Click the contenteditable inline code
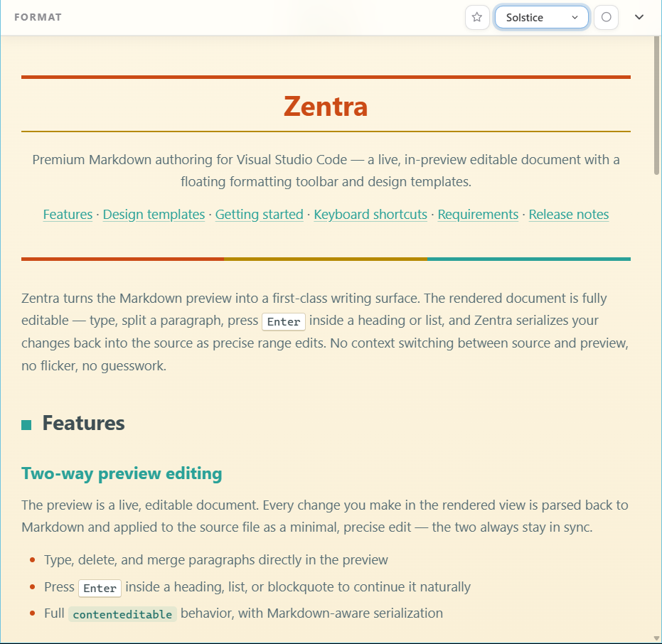 point(122,614)
